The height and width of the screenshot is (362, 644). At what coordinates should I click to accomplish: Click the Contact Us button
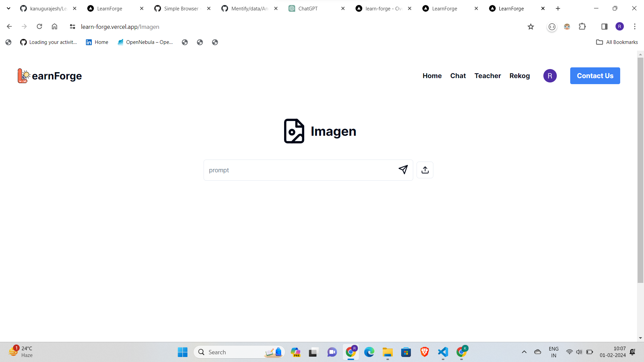pos(595,76)
